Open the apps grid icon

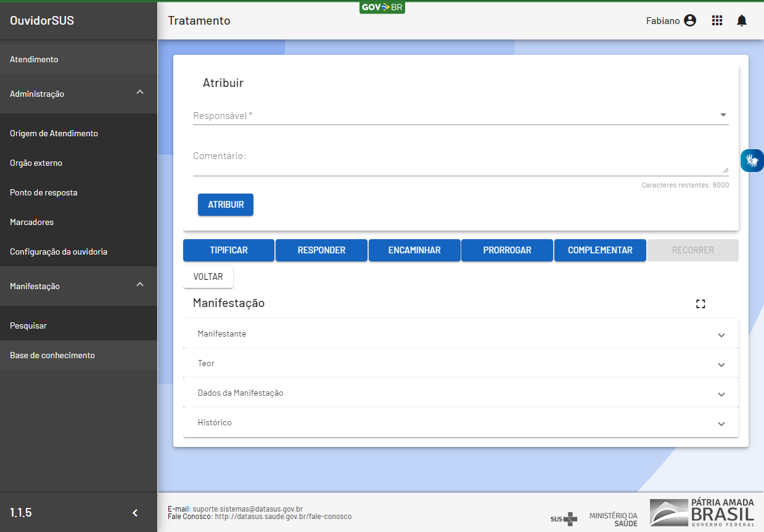click(x=717, y=21)
